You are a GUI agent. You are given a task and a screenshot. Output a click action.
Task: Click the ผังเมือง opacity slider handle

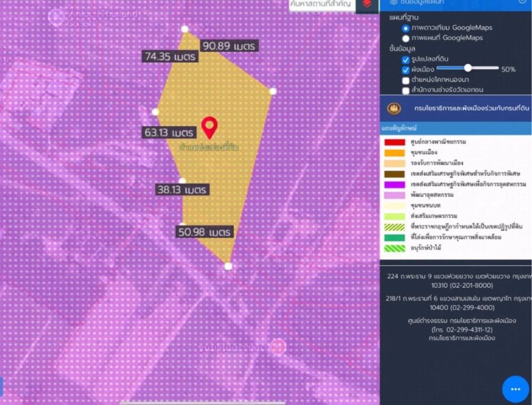pyautogui.click(x=468, y=68)
